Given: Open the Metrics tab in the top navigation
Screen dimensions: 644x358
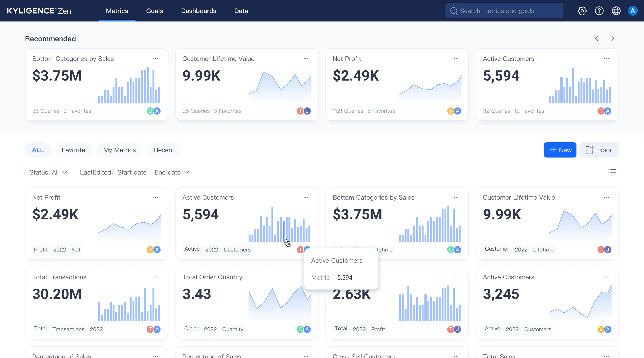Looking at the screenshot, I should pyautogui.click(x=117, y=11).
